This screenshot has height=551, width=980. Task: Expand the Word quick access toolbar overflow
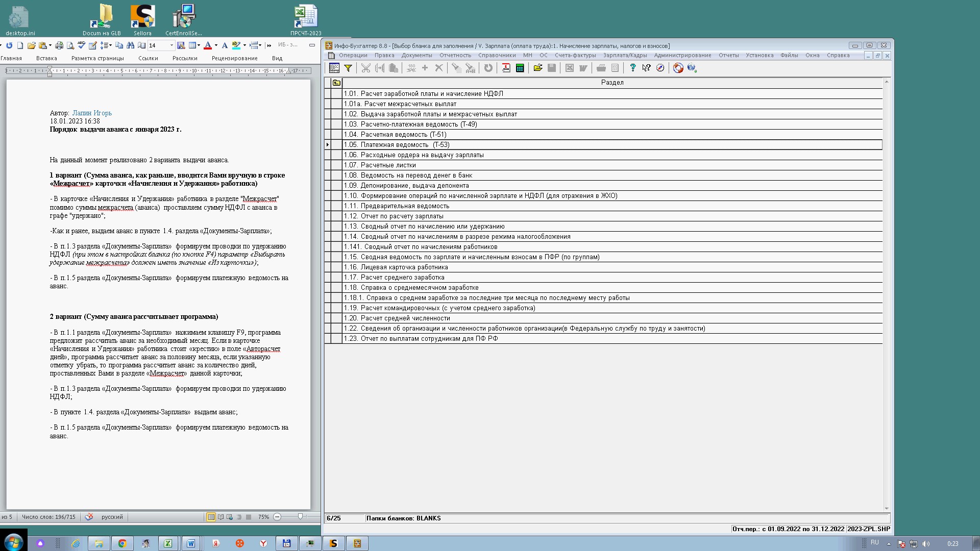269,45
